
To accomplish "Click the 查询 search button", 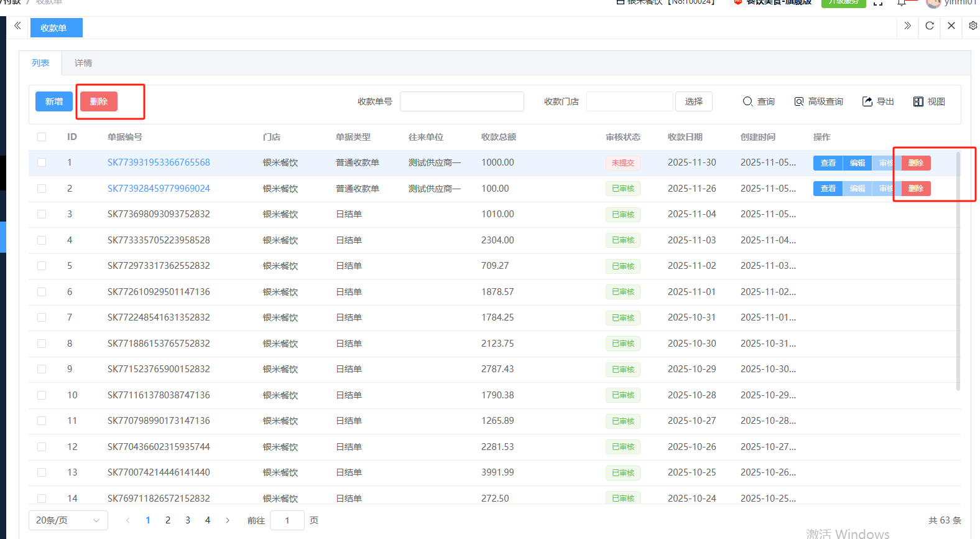I will coord(759,101).
